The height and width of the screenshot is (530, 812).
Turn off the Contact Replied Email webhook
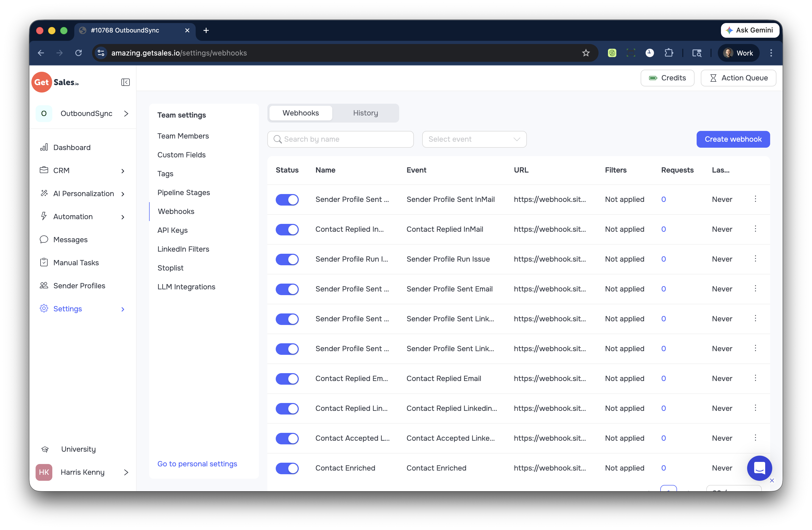287,379
